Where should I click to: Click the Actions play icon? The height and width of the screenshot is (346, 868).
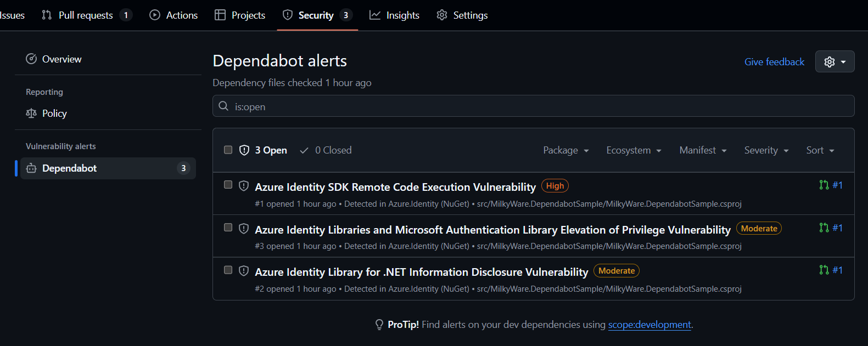[x=155, y=15]
